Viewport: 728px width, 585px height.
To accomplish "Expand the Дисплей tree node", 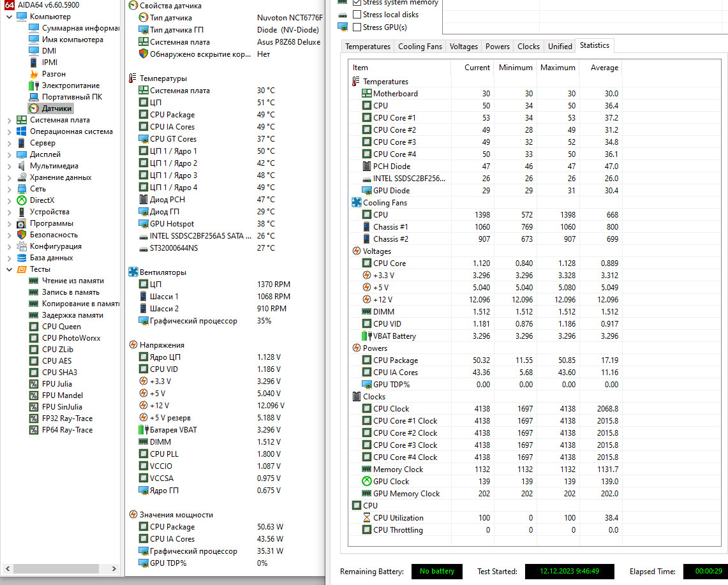I will coord(10,154).
